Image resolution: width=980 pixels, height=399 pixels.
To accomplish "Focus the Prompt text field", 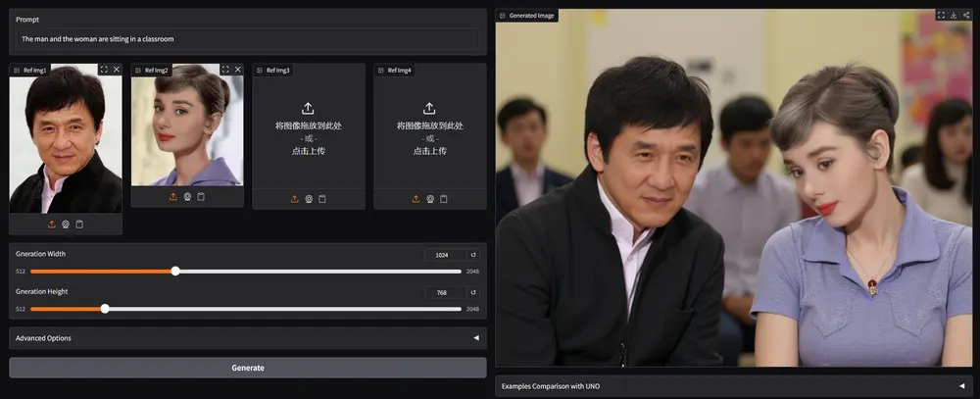I will coord(247,39).
